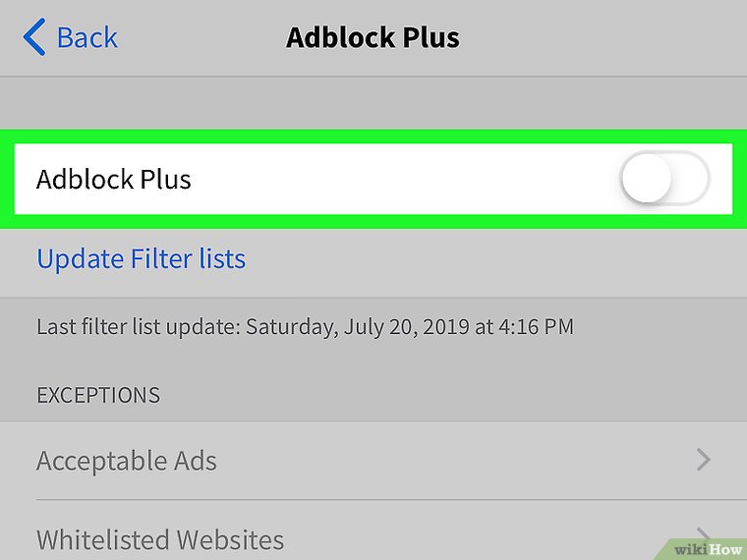Expand Acceptable Ads using its chevron
This screenshot has width=747, height=560.
coord(703,460)
